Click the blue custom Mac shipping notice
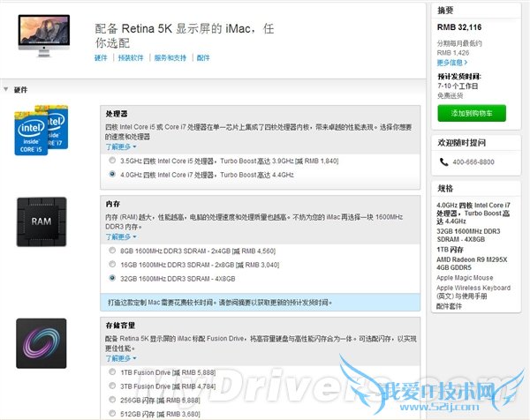This screenshot has width=530, height=420. pyautogui.click(x=261, y=302)
